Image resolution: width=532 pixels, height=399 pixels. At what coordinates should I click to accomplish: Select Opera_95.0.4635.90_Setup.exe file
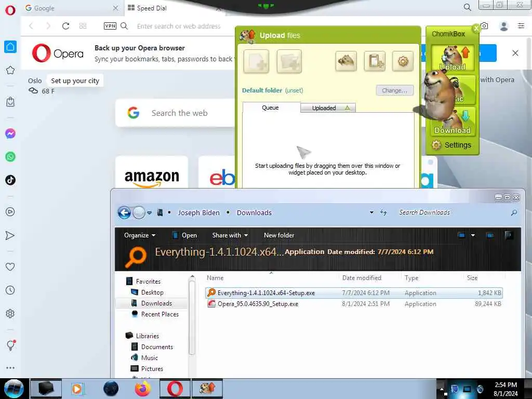(x=354, y=303)
